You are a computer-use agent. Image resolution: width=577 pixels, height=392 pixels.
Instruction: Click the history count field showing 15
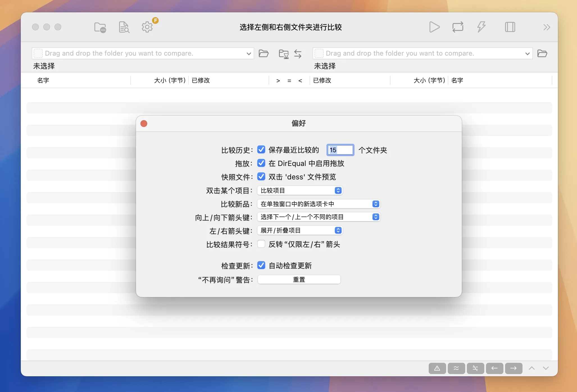pyautogui.click(x=340, y=150)
